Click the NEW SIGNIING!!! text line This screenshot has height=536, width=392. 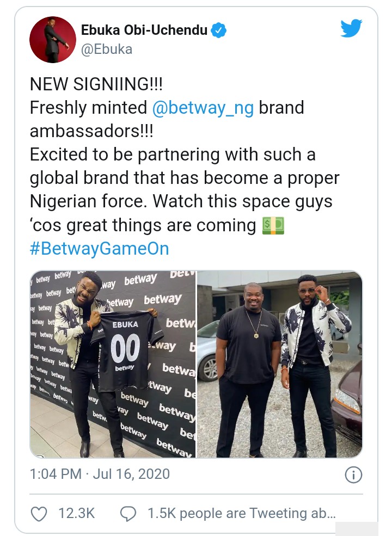(96, 84)
